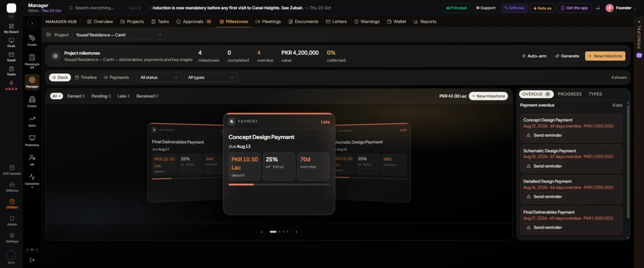This screenshot has width=644, height=268.
Task: Click the Concept Design Payment progress bar
Action: coord(279,184)
